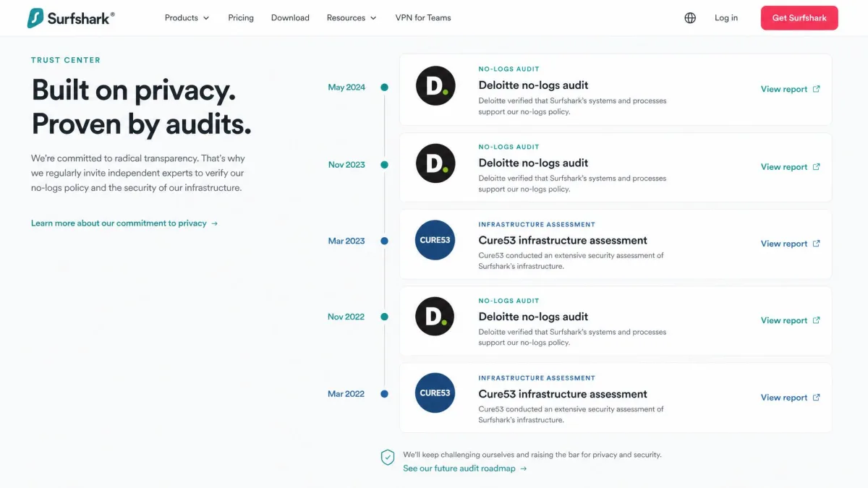Screen dimensions: 868x488
Task: Open the language globe icon
Action: click(690, 18)
